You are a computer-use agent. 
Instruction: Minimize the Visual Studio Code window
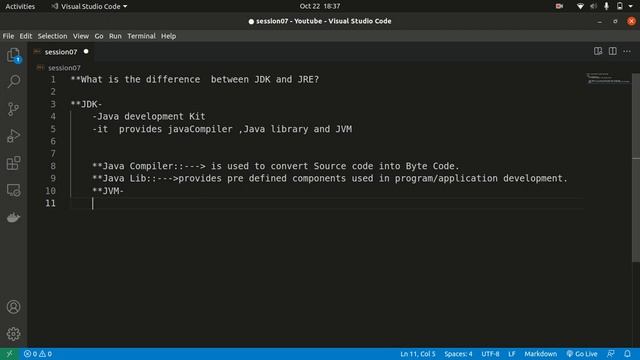coord(599,21)
